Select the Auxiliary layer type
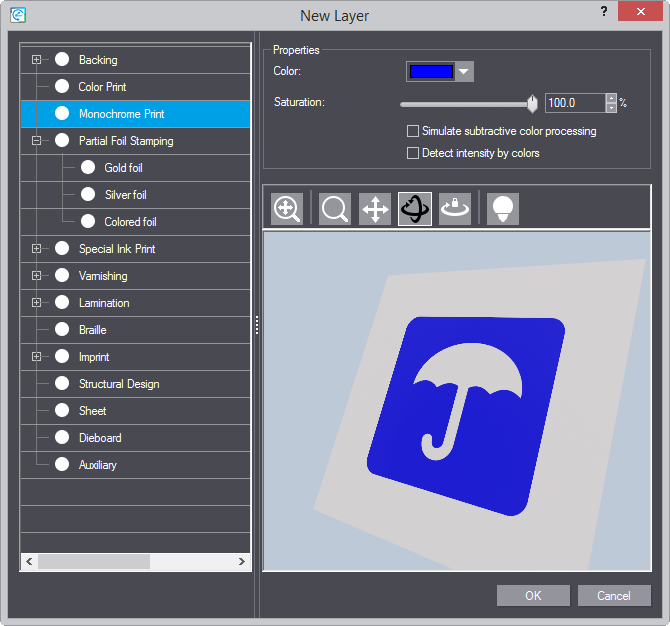Screen dimensions: 670x626 pos(135,464)
